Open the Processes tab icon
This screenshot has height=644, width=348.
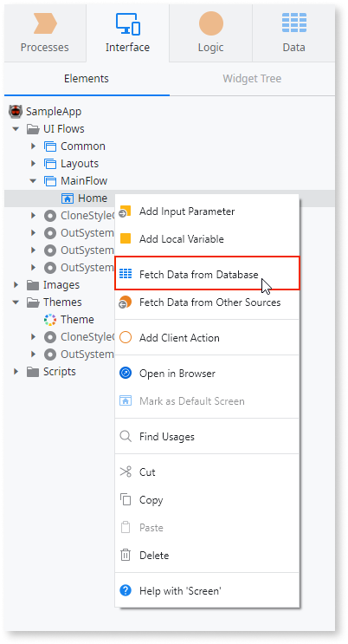[x=45, y=23]
